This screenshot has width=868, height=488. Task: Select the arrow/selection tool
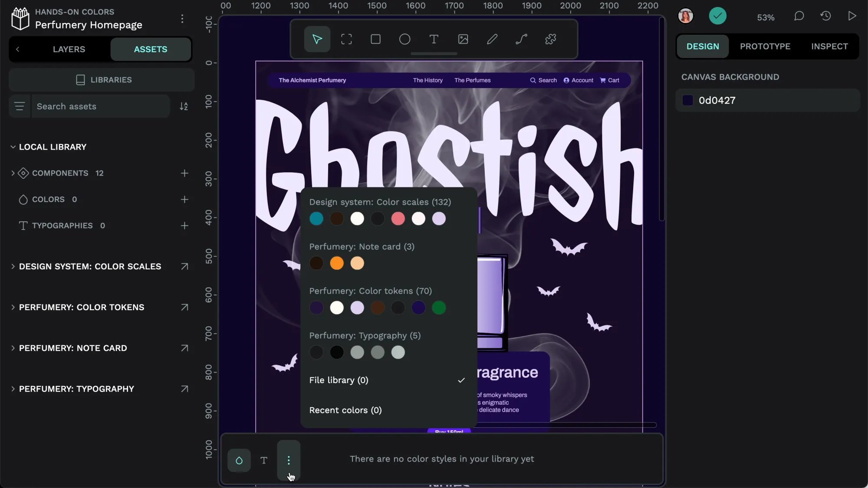tap(317, 39)
